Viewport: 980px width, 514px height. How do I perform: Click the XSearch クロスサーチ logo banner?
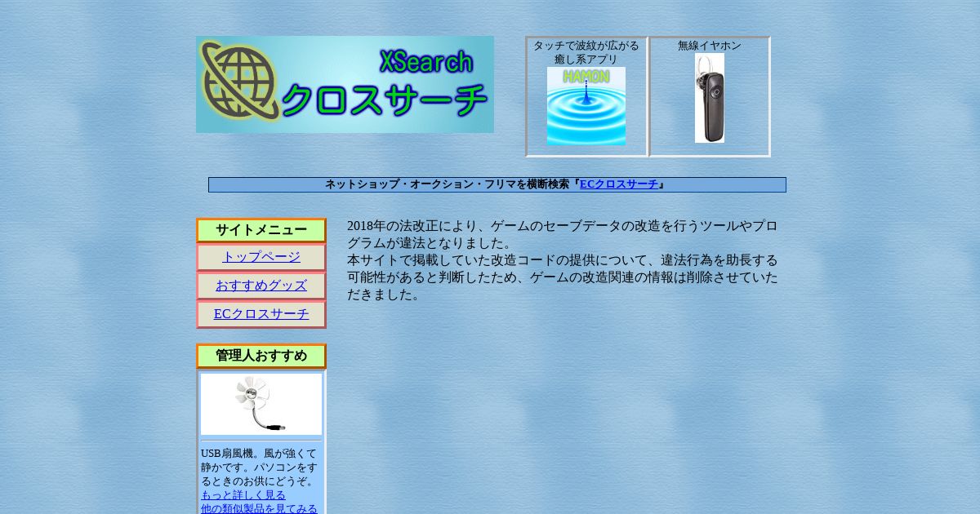pyautogui.click(x=345, y=84)
